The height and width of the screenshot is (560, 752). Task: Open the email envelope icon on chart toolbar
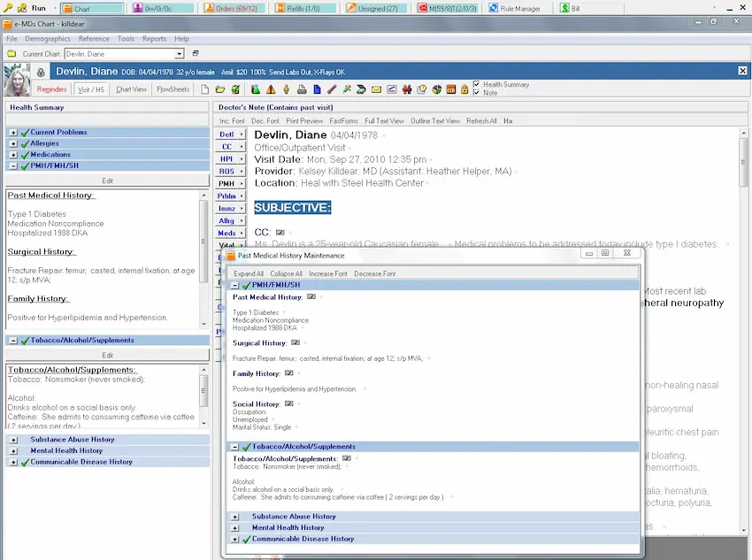click(375, 88)
